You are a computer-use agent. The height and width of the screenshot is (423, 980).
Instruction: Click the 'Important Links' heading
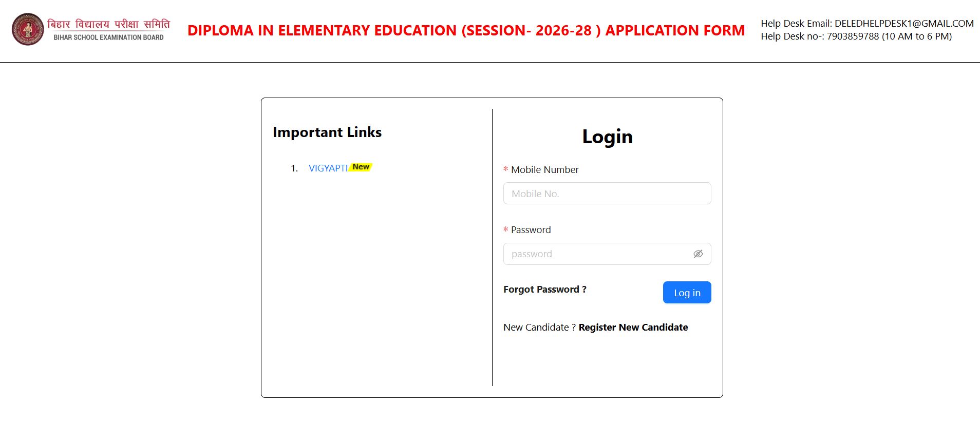coord(327,132)
